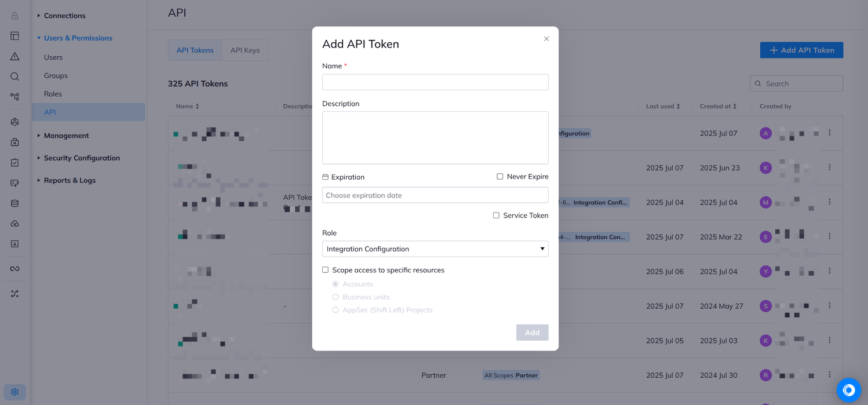Image resolution: width=868 pixels, height=405 pixels.
Task: Enable scope access to specific resources
Action: click(x=325, y=269)
